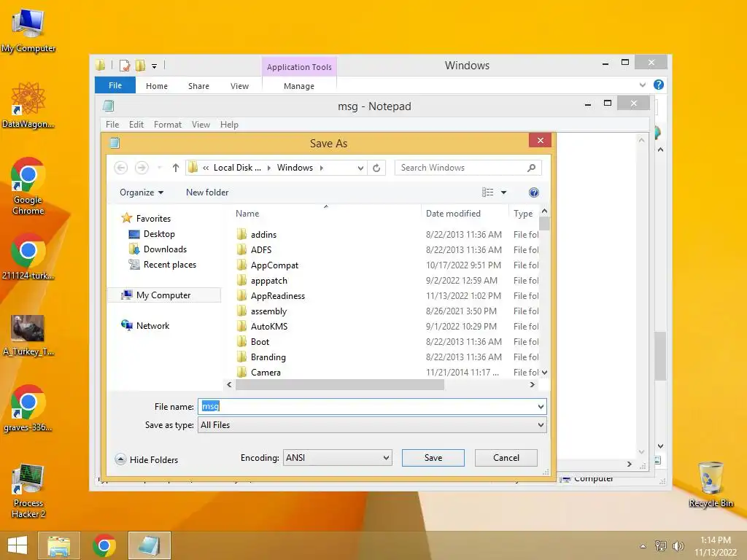
Task: Select AutoKMS folder
Action: [x=269, y=326]
